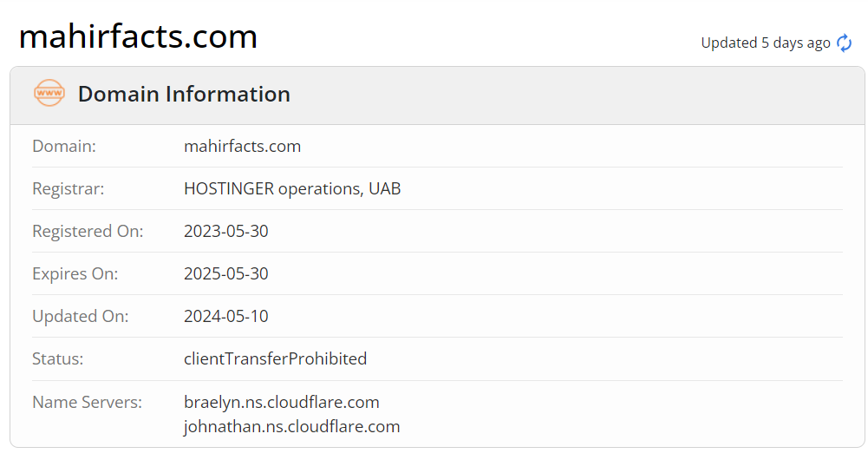The width and height of the screenshot is (868, 460).
Task: Select the 2024-05-10 updated date
Action: click(226, 316)
